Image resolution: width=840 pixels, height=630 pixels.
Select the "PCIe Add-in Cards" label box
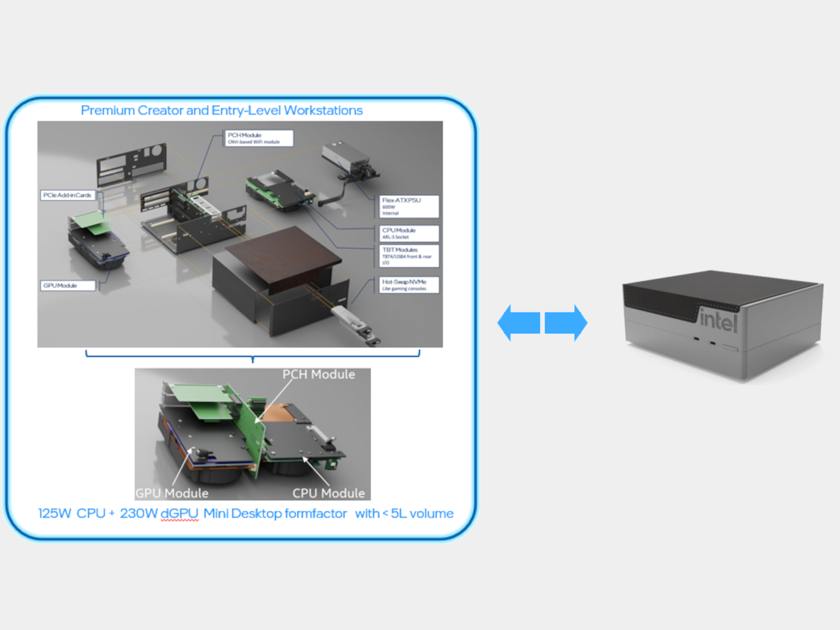[68, 195]
